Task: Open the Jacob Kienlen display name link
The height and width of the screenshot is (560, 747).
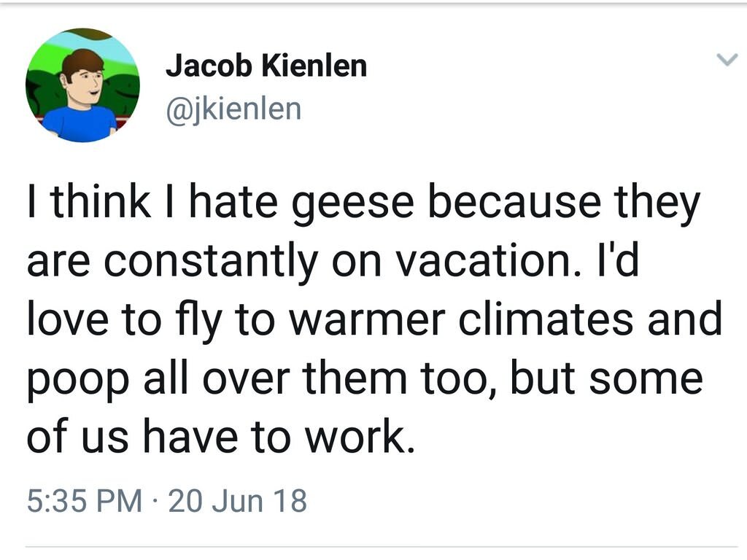Action: pos(266,67)
